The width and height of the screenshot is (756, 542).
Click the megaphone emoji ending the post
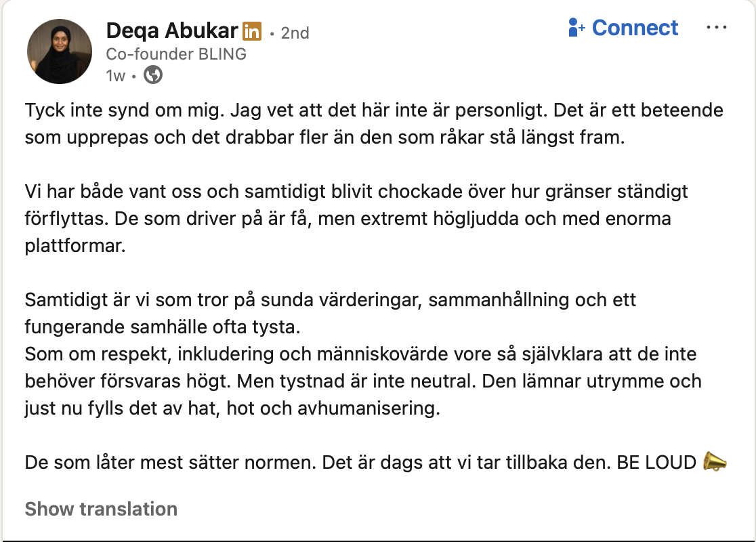[x=715, y=463]
